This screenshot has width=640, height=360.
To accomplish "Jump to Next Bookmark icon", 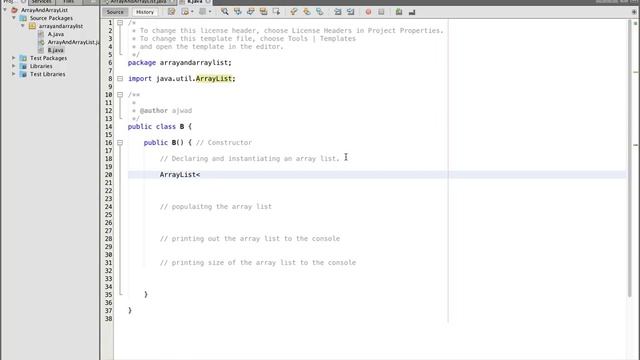I will (x=307, y=12).
